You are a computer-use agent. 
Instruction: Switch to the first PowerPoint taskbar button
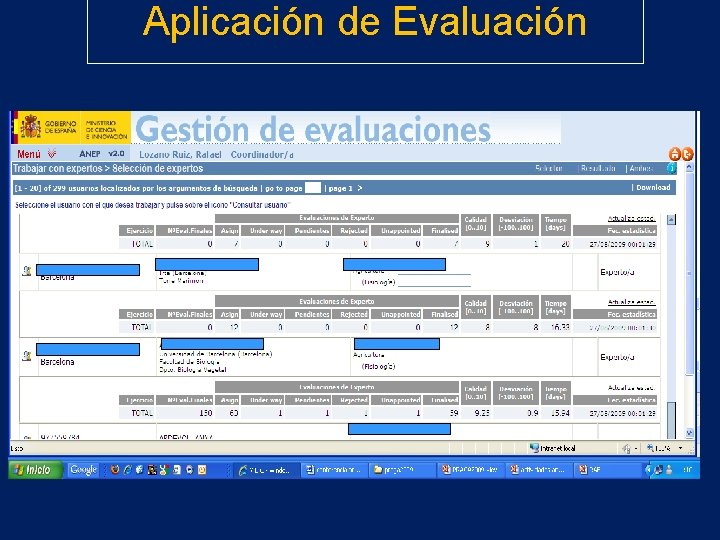(x=470, y=470)
